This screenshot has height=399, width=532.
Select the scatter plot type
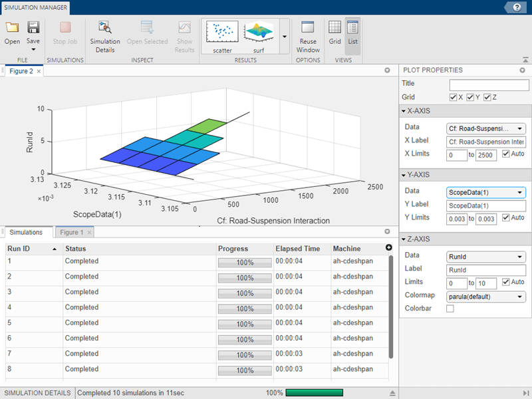coord(222,36)
